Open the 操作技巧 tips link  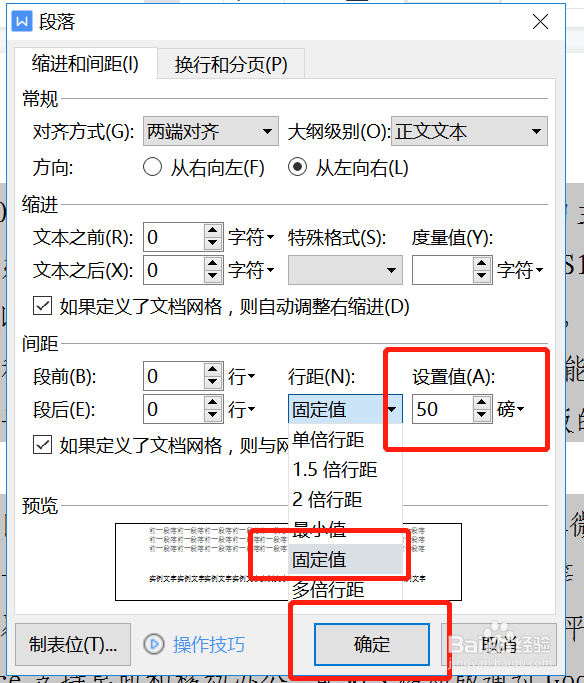pos(209,644)
